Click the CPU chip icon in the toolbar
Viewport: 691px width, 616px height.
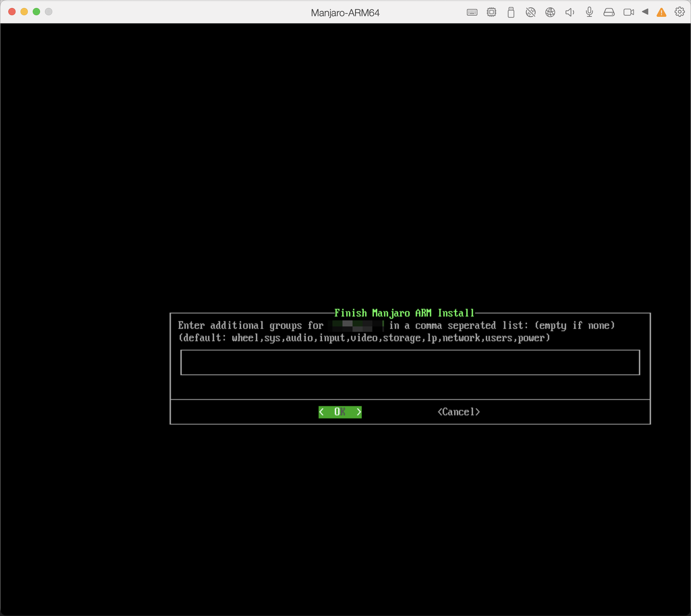click(x=491, y=12)
